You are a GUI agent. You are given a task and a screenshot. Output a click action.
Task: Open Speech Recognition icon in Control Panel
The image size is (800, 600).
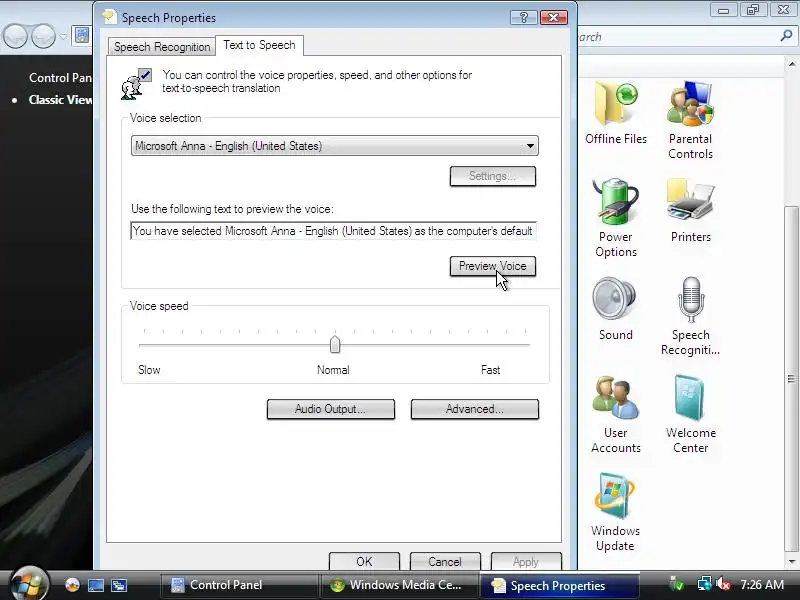click(690, 316)
